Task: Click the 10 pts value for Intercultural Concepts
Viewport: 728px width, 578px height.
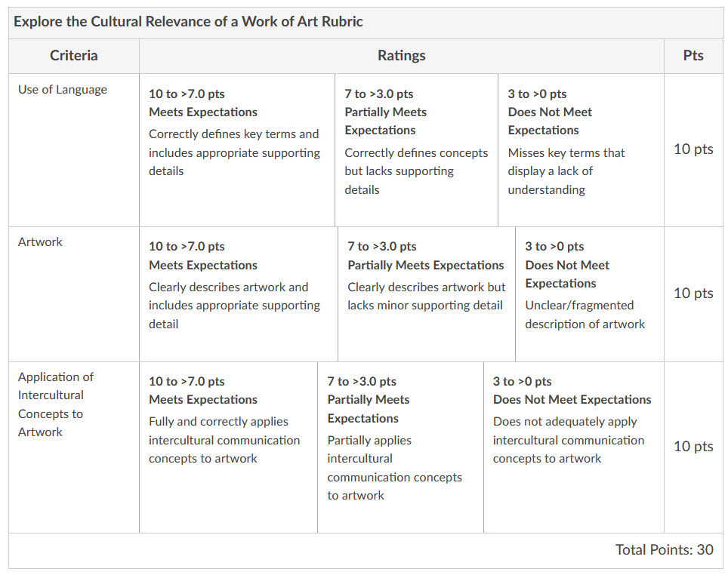Action: (693, 446)
